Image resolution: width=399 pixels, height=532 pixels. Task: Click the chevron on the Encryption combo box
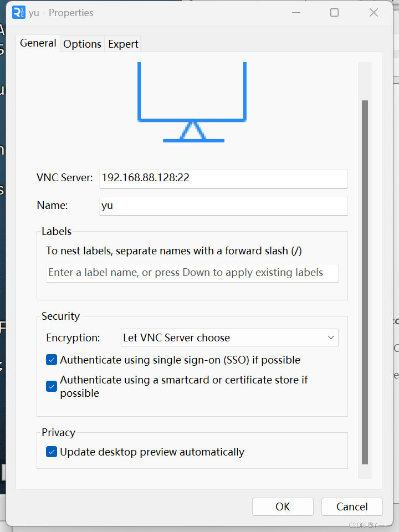pos(331,337)
